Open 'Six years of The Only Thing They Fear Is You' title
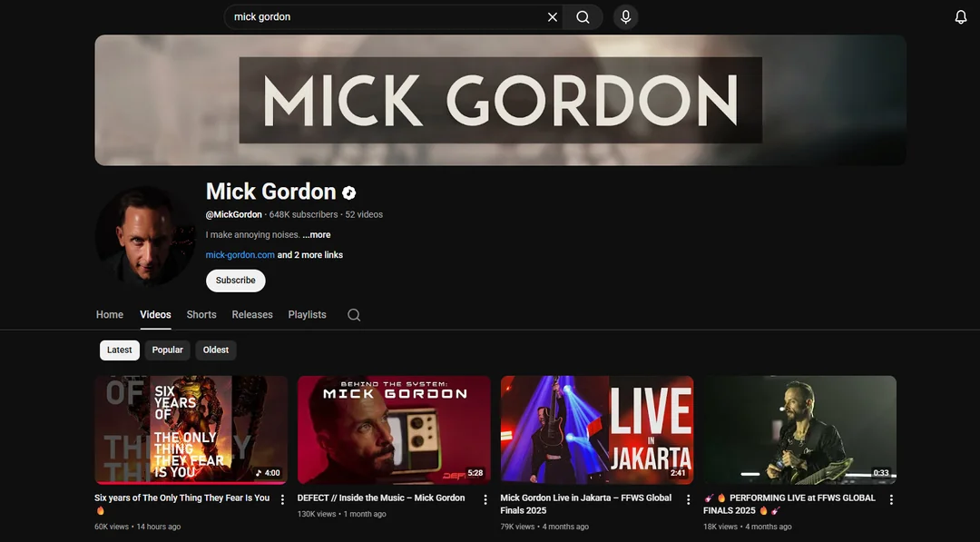Image resolution: width=980 pixels, height=542 pixels. pos(181,503)
